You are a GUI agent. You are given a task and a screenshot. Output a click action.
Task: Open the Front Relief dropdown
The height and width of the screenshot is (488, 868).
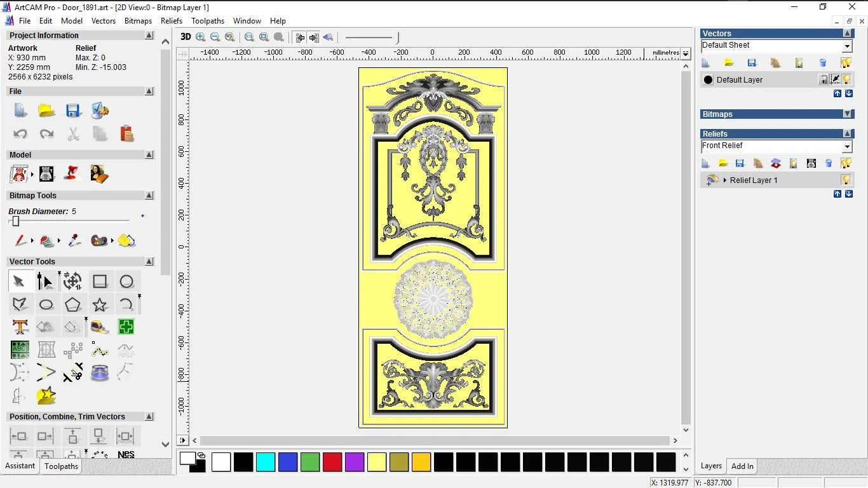coord(848,146)
